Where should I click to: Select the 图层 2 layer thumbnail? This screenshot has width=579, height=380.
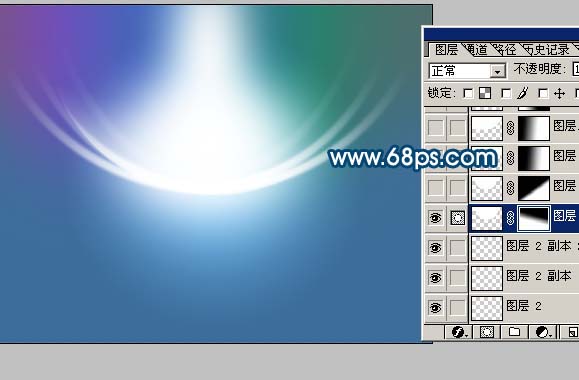pyautogui.click(x=487, y=308)
